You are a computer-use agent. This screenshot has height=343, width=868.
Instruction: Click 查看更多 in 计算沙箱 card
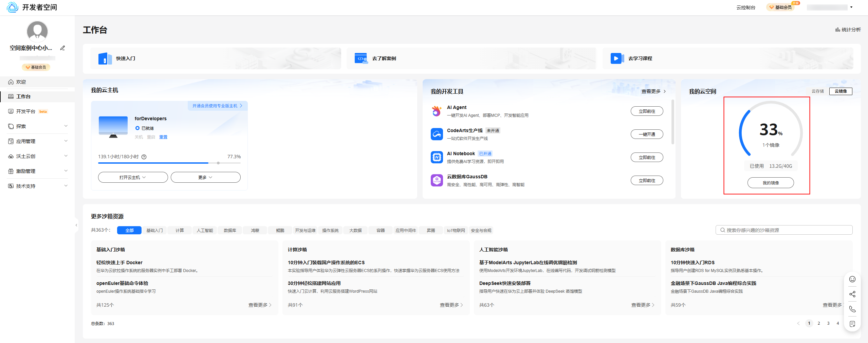[x=451, y=305]
